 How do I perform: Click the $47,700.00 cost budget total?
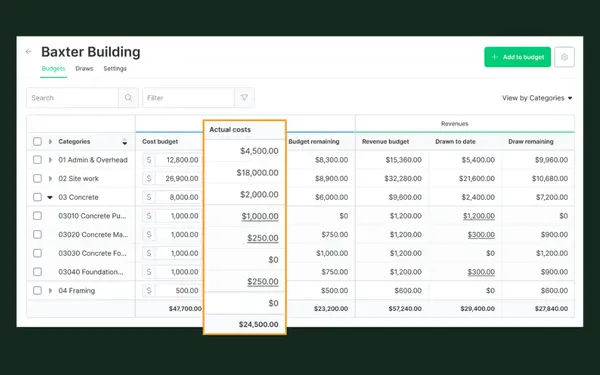[185, 309]
